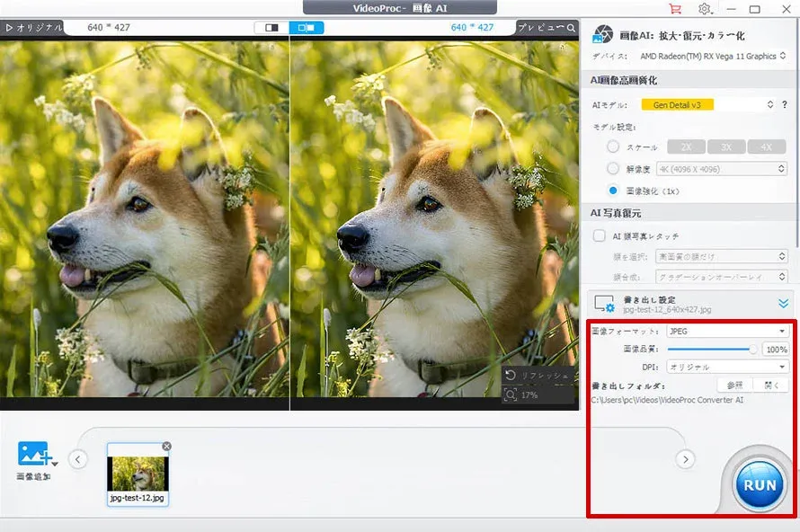This screenshot has height=532, width=800.
Task: Click the image AI logo icon
Action: (602, 35)
